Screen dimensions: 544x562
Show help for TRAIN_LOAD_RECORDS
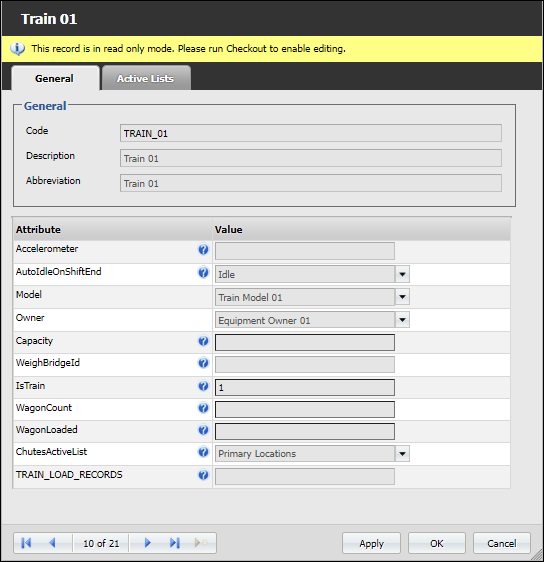[203, 475]
